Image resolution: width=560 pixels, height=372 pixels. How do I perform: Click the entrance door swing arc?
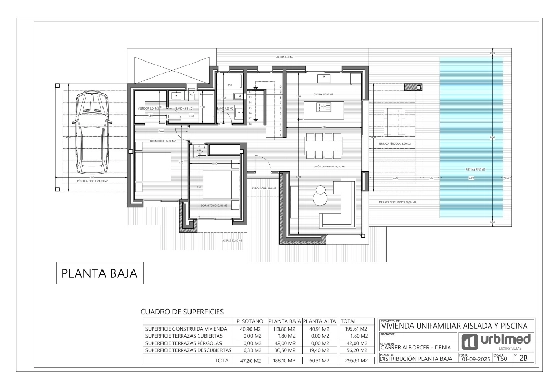point(264,164)
